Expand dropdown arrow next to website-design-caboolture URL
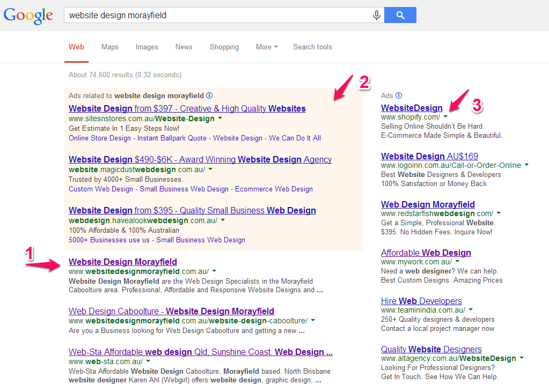Image resolution: width=549 pixels, height=392 pixels. tap(313, 320)
